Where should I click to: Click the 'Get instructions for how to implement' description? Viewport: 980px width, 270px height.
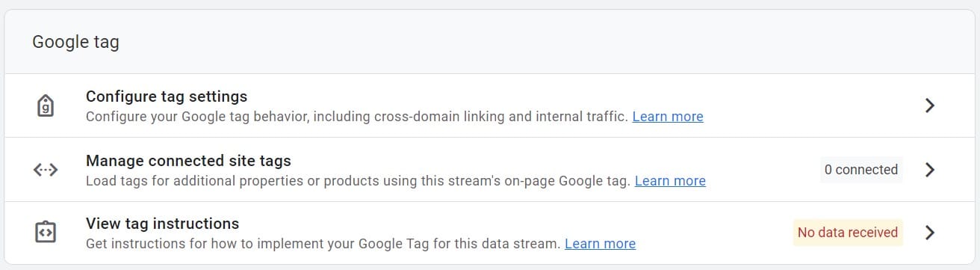coord(323,244)
